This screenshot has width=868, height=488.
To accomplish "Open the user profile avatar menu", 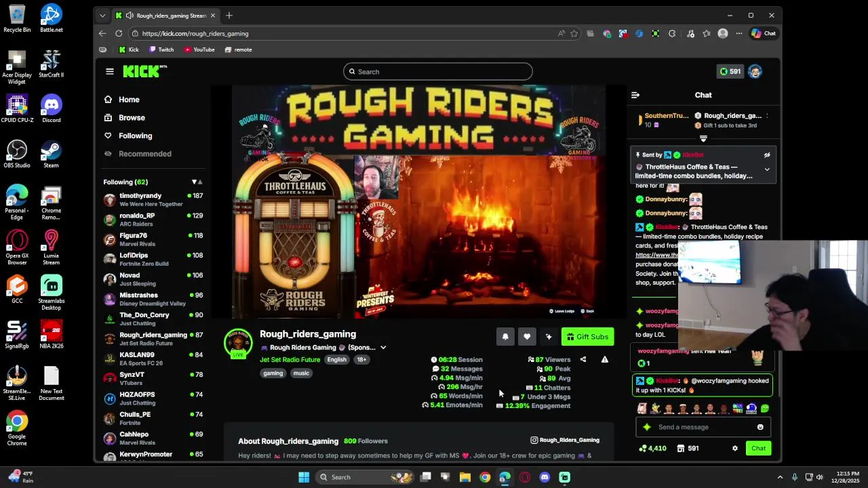I will (x=755, y=71).
